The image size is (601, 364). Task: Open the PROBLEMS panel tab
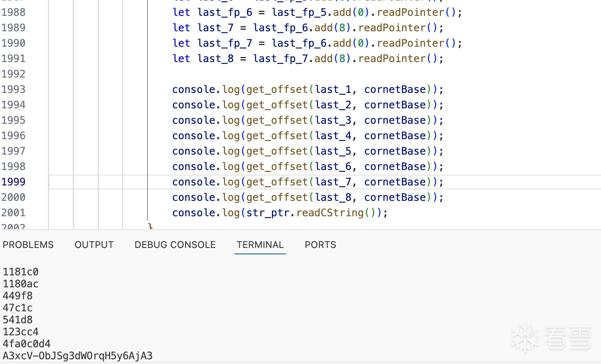[x=28, y=245]
